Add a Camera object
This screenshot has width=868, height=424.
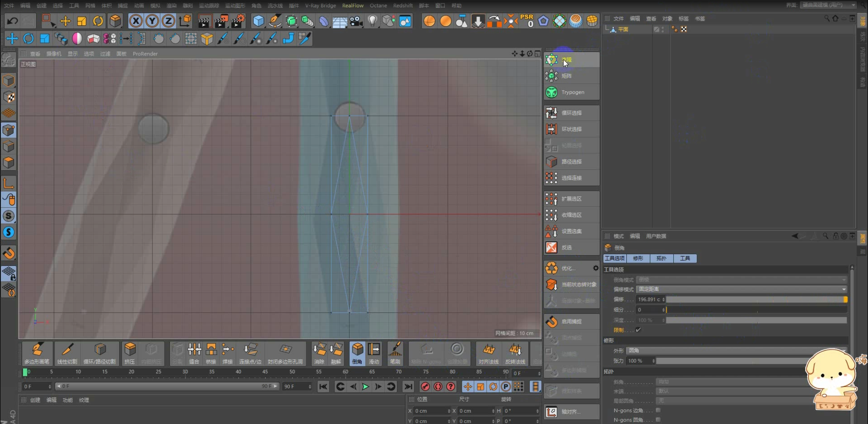[x=356, y=21]
